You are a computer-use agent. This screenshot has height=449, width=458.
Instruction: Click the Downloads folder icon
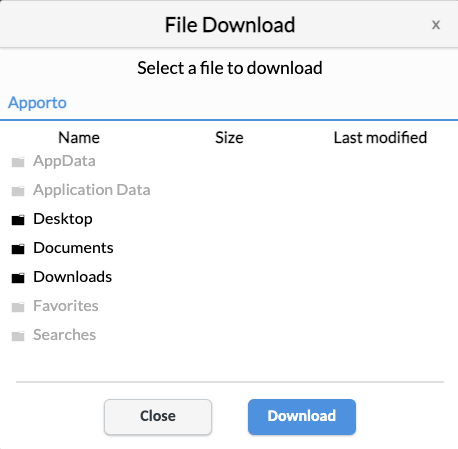tap(18, 278)
